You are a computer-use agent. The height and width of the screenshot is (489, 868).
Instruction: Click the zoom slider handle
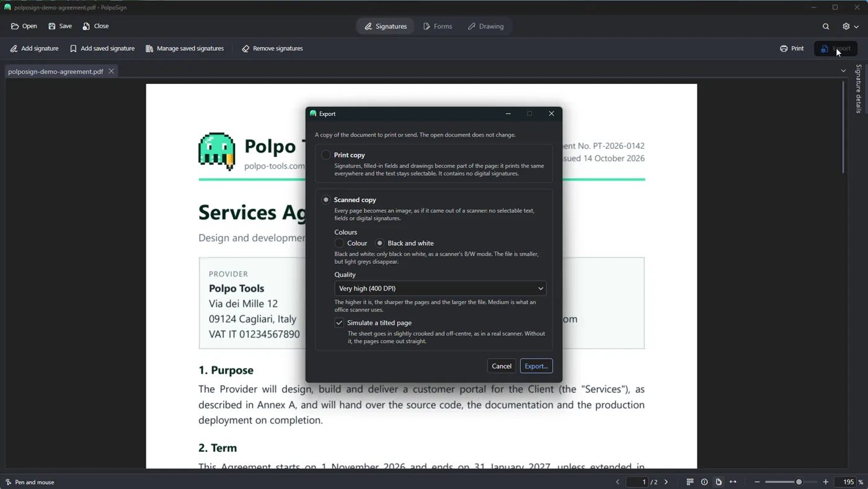(799, 482)
